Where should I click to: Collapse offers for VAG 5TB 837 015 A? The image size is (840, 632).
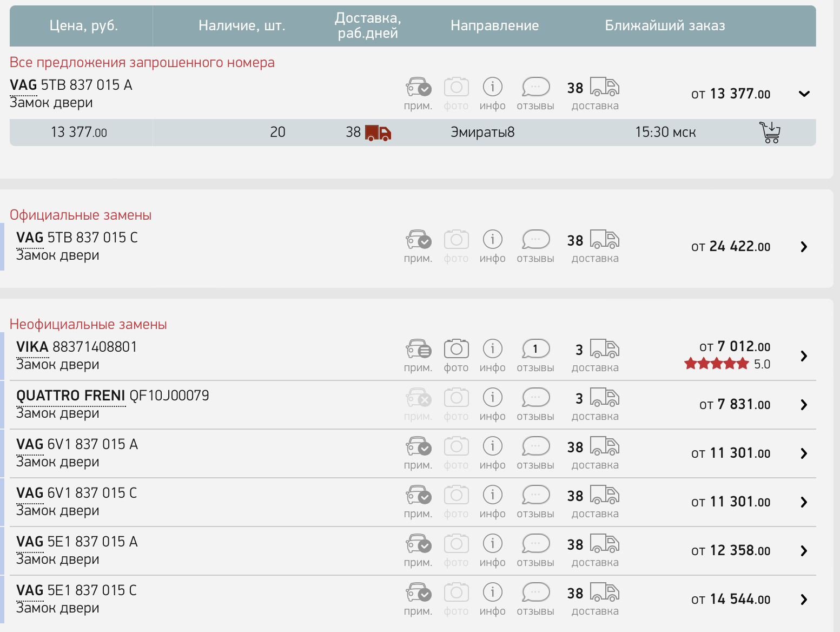point(804,94)
